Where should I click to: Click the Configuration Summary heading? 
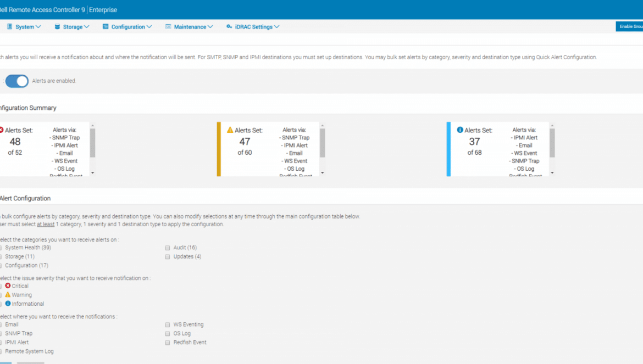point(28,108)
